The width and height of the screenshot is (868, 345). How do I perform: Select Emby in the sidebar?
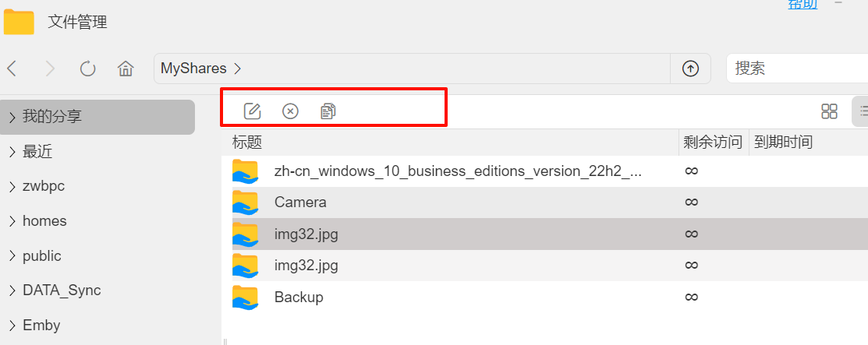click(x=41, y=326)
